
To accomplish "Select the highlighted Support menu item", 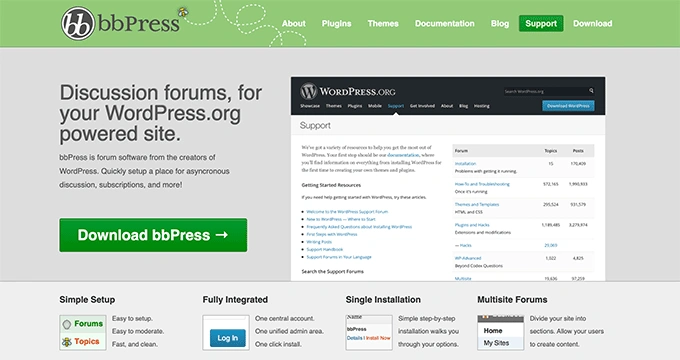I will [541, 23].
